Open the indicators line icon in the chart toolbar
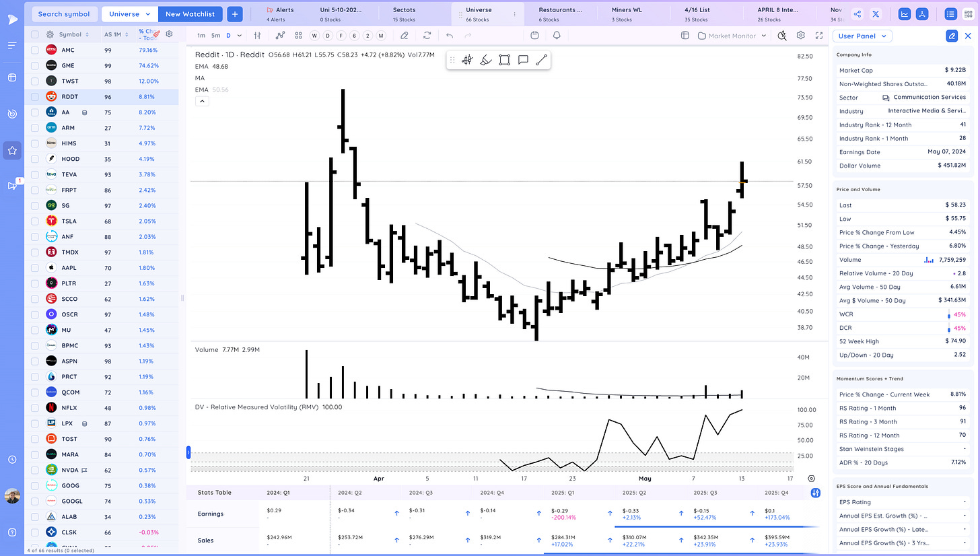 [x=280, y=36]
